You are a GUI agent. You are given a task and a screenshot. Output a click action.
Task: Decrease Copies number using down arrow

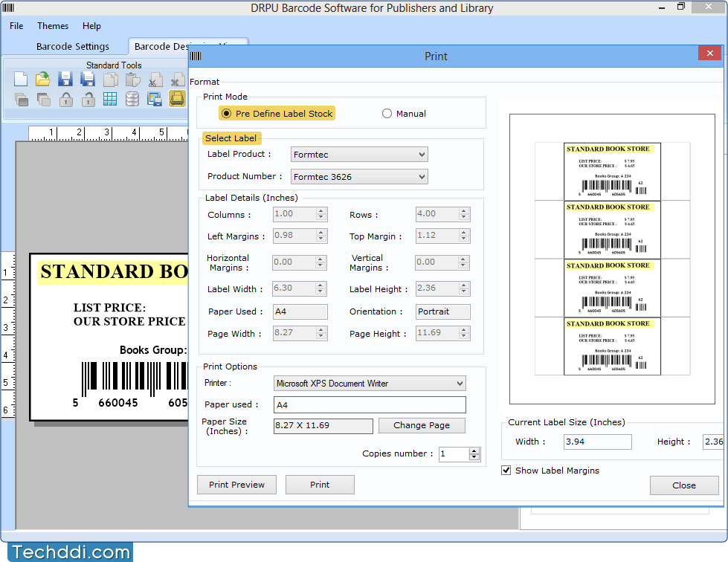coord(474,457)
